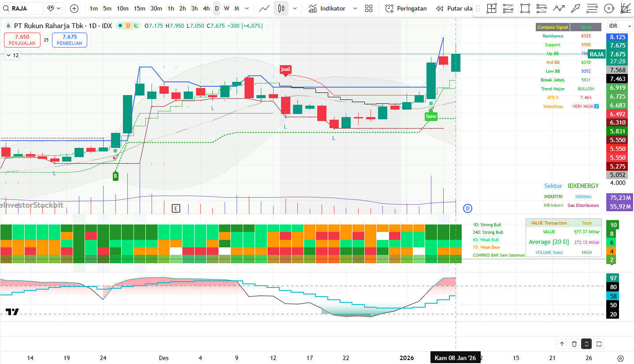Select the arrow drawing tool
Viewport: 634px width, 364px height.
click(x=575, y=8)
